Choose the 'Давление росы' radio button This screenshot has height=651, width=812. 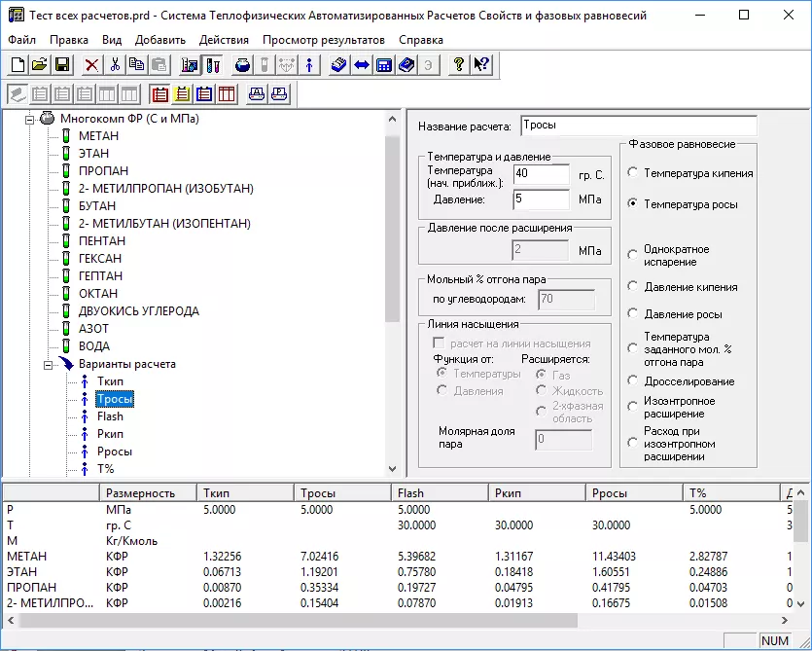click(x=634, y=314)
